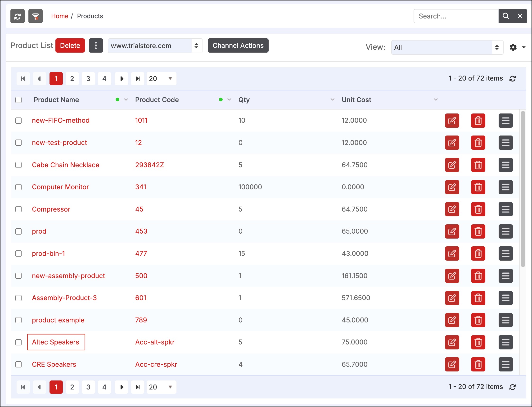Click the red Delete button
532x407 pixels.
point(70,45)
